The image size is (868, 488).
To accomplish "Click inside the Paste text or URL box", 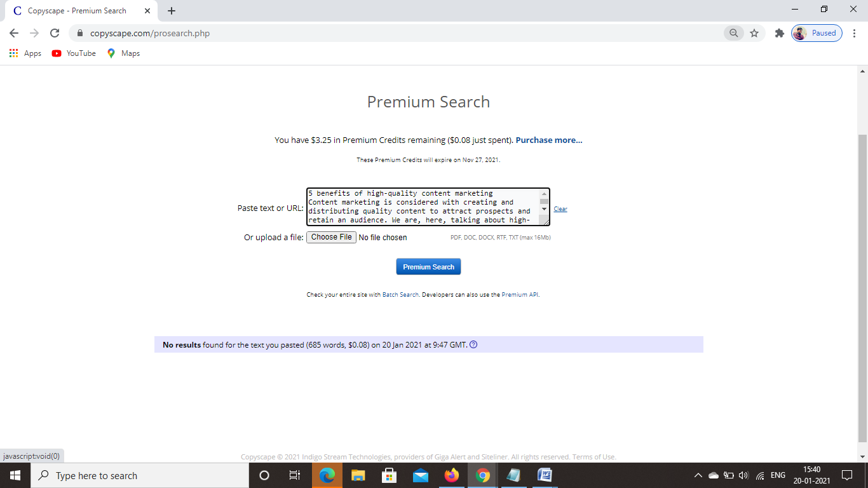I will click(423, 207).
